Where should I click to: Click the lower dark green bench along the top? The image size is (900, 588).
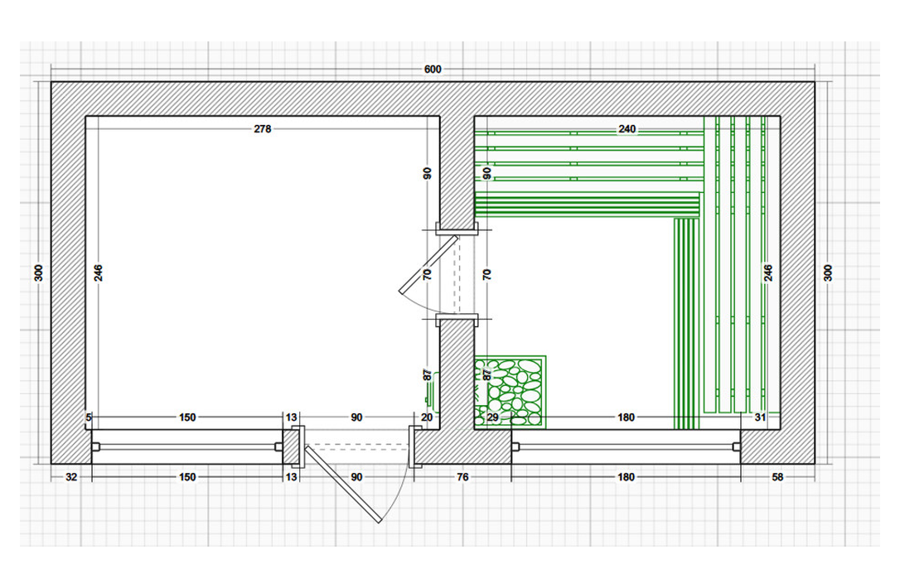click(x=588, y=205)
